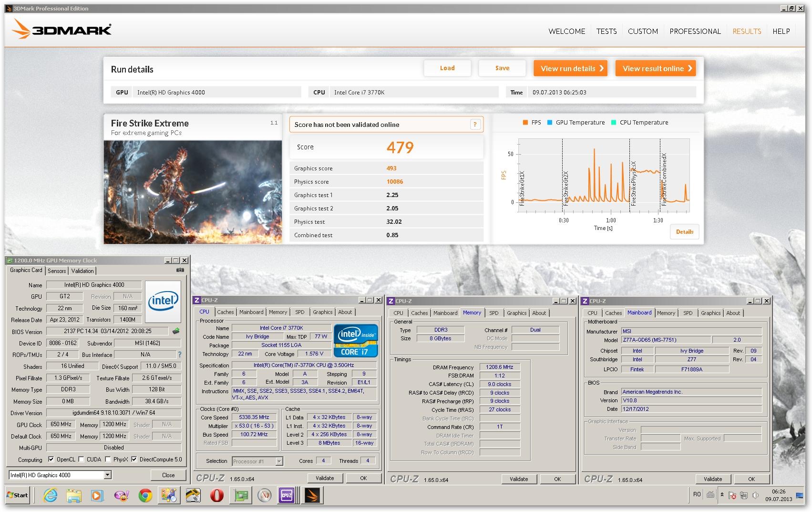Click View result online button
Image resolution: width=812 pixels, height=512 pixels.
pyautogui.click(x=656, y=68)
